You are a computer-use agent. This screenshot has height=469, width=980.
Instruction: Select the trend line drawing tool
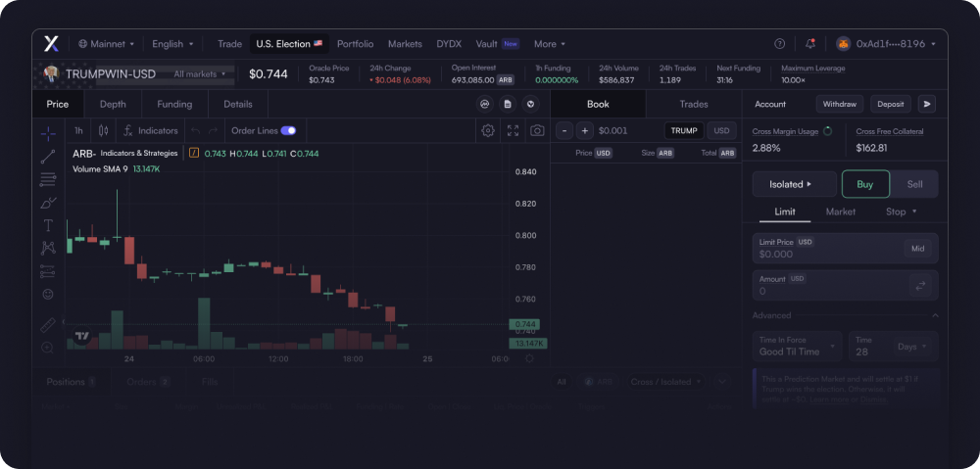click(x=48, y=157)
